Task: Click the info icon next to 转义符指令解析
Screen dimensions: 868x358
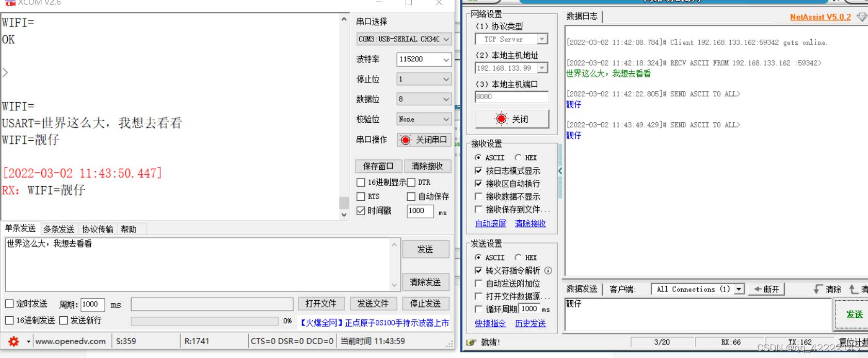Action: 548,270
